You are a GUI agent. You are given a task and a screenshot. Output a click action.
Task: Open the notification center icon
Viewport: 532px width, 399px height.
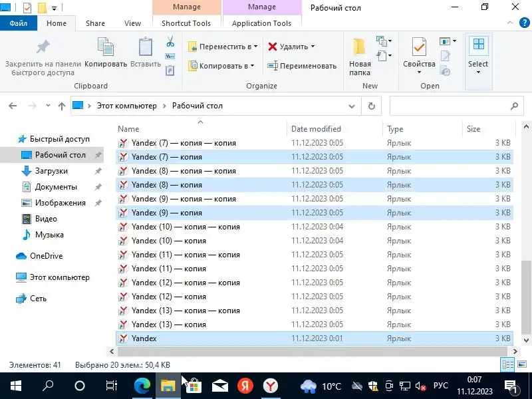[511, 386]
